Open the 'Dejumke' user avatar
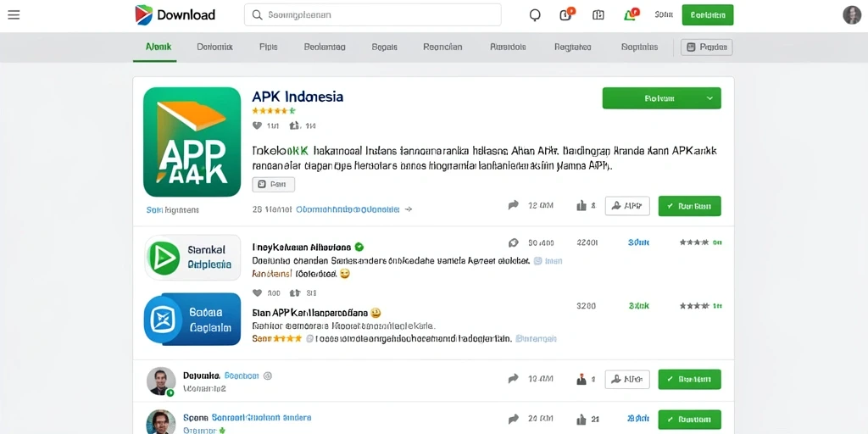This screenshot has width=868, height=434. pyautogui.click(x=161, y=381)
